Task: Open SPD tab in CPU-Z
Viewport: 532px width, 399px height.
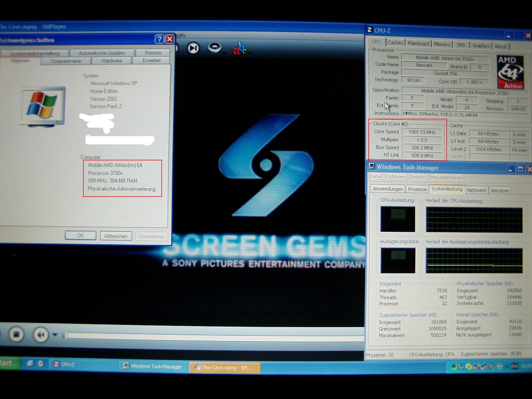Action: tap(461, 45)
